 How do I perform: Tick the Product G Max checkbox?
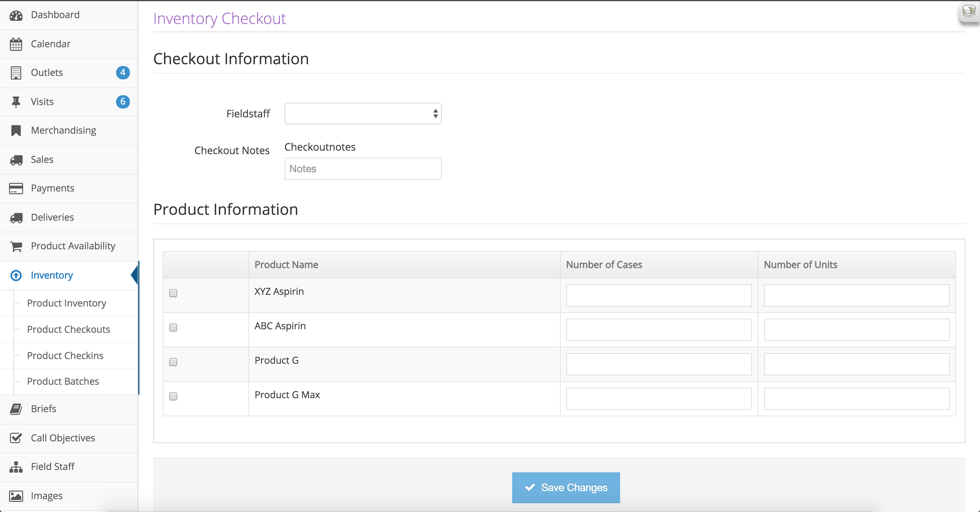point(173,396)
